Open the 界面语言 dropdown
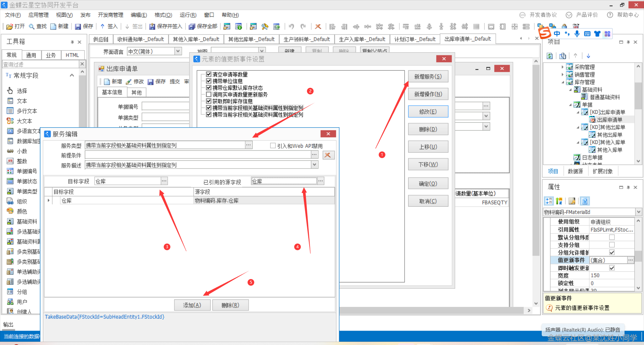644x345 pixels. [178, 51]
